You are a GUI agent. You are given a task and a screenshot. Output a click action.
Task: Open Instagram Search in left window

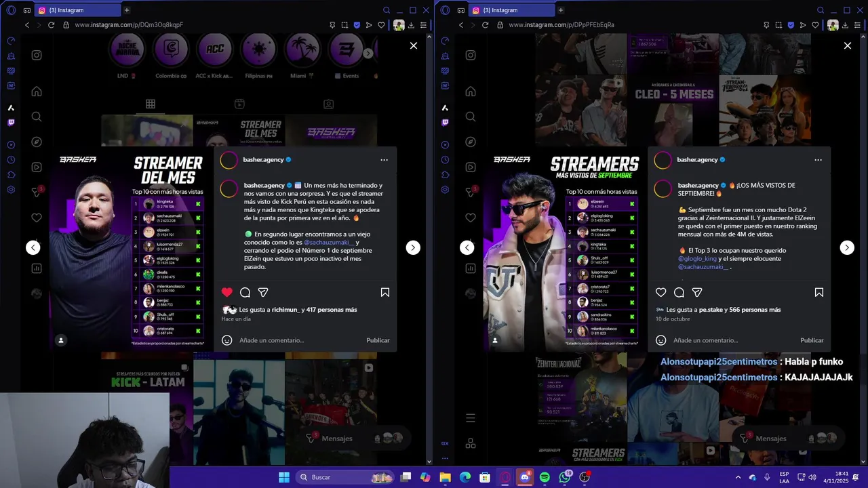[x=37, y=117]
